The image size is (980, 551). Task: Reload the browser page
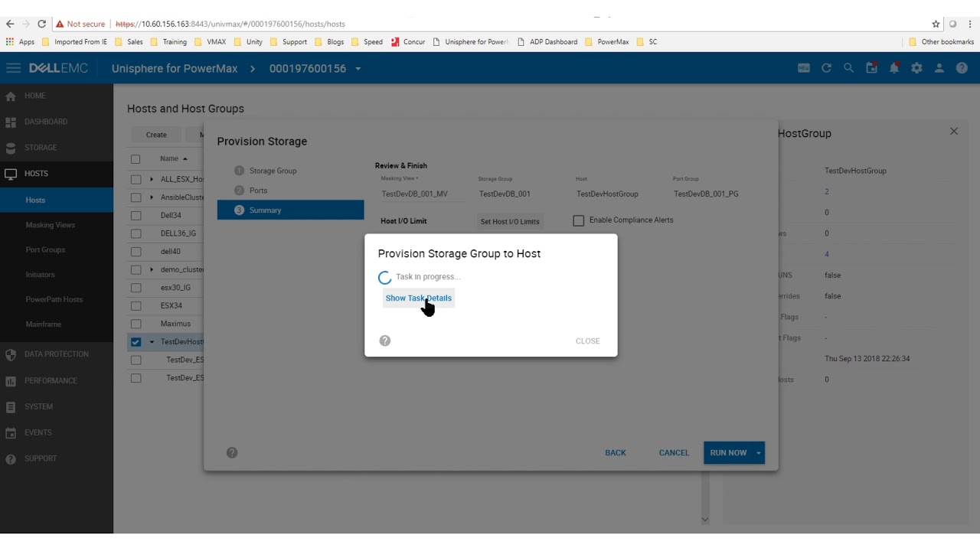(42, 24)
